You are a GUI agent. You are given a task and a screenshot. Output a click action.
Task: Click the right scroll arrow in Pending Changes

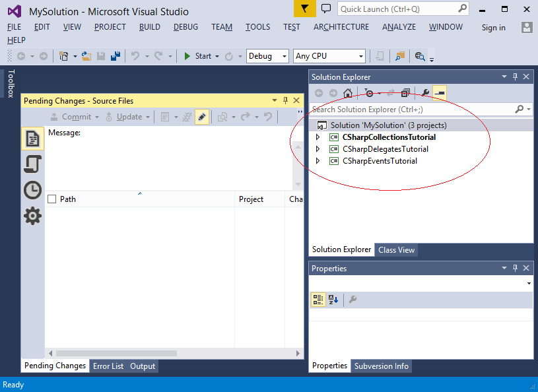pyautogui.click(x=298, y=353)
